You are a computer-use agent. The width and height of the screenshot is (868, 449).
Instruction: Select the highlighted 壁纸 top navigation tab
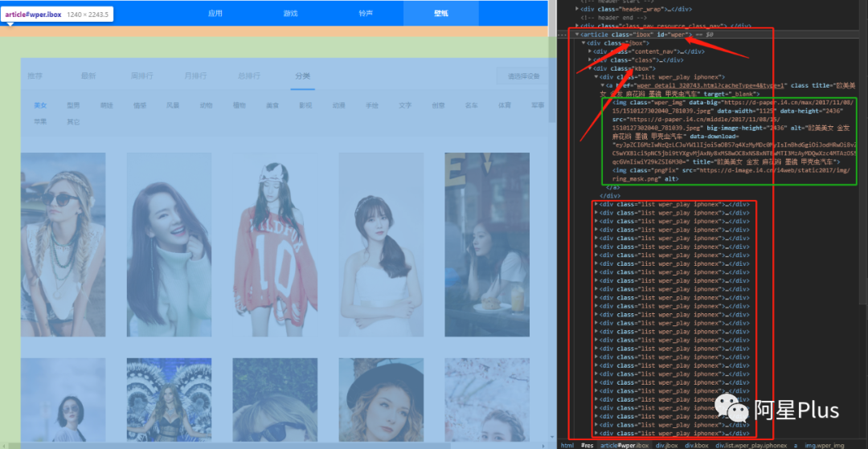(x=441, y=14)
